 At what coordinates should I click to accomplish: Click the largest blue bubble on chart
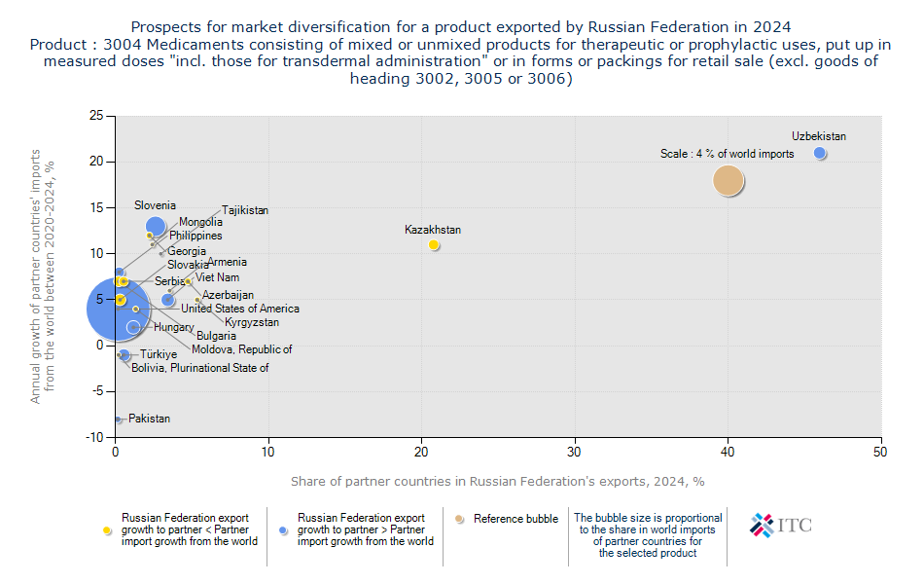pos(117,310)
